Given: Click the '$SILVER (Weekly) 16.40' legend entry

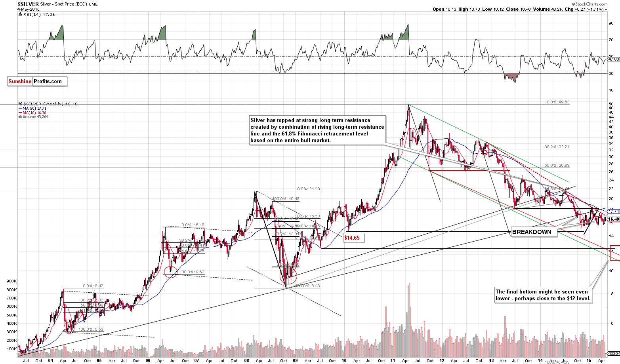Looking at the screenshot, I should (47, 104).
